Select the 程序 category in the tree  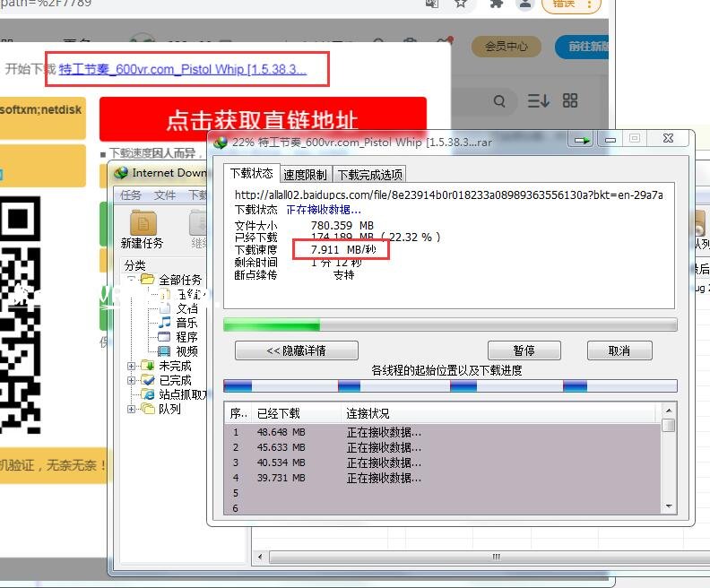click(x=186, y=337)
